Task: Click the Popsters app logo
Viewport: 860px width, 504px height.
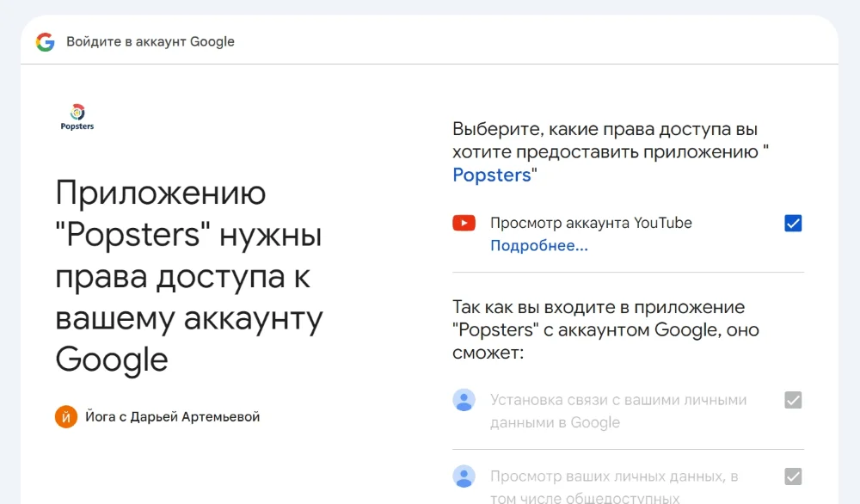Action: point(77,113)
